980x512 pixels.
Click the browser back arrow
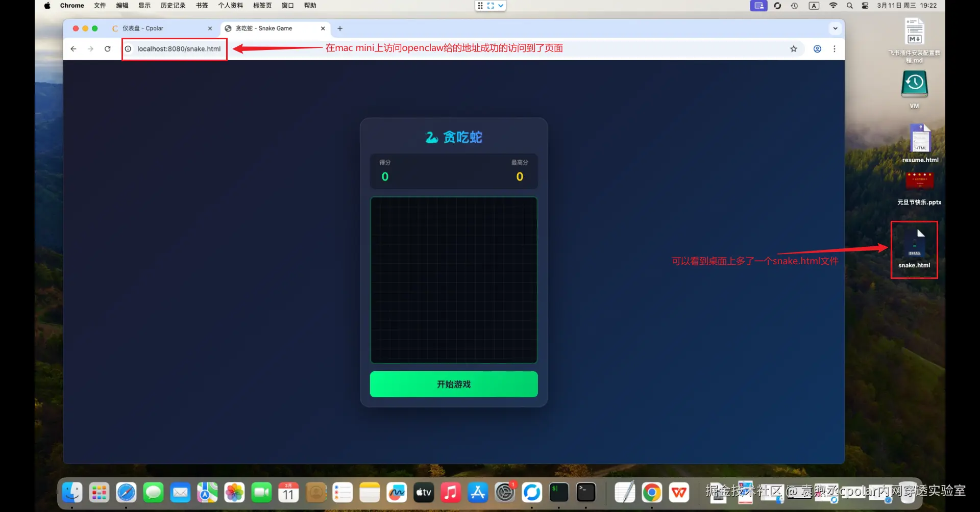click(73, 49)
